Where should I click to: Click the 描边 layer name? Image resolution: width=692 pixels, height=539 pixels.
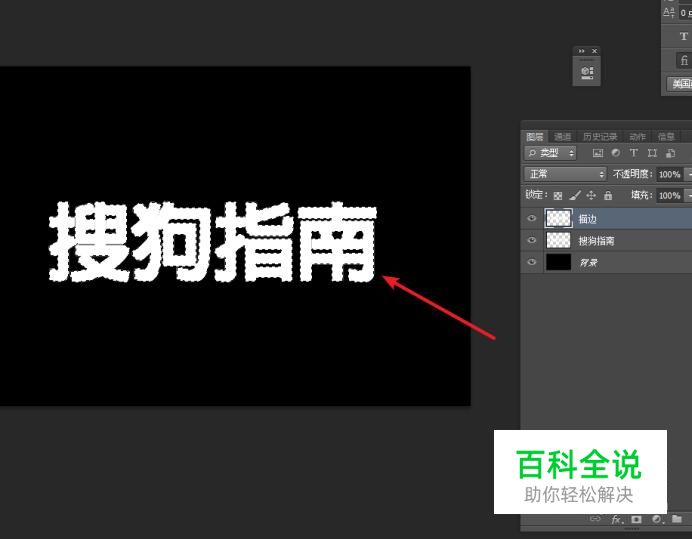point(587,219)
